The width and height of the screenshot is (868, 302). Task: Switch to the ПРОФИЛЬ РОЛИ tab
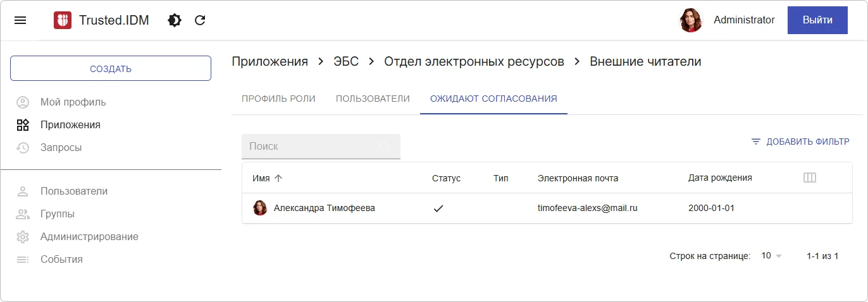click(x=278, y=99)
